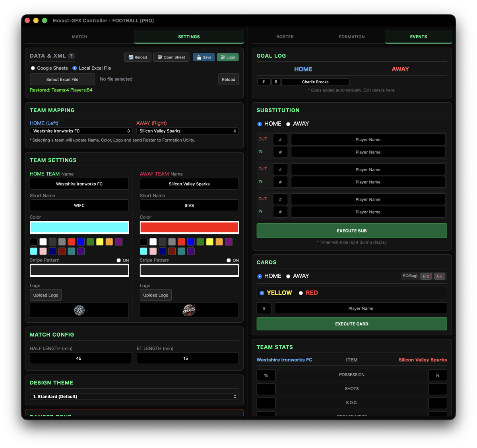Click the Westshire Ironworks logo thumbnail
The height and width of the screenshot is (448, 477).
pyautogui.click(x=79, y=310)
